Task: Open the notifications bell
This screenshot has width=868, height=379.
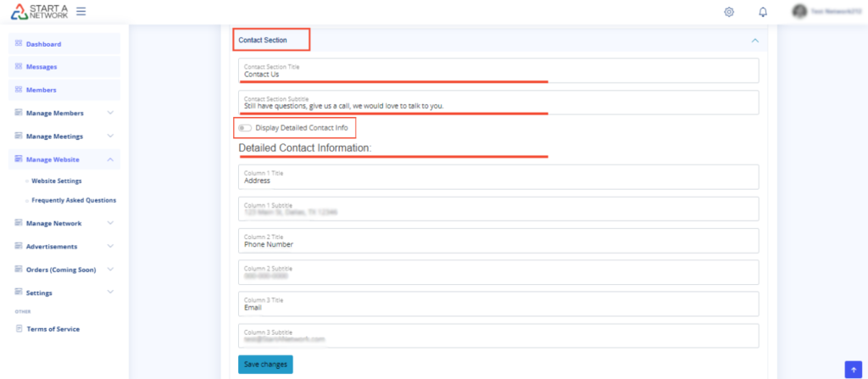Action: 763,12
